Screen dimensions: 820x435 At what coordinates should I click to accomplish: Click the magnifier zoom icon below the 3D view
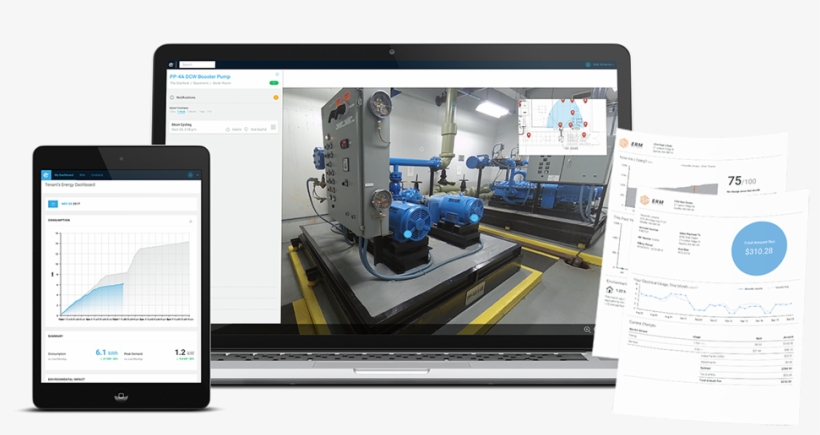pos(587,329)
